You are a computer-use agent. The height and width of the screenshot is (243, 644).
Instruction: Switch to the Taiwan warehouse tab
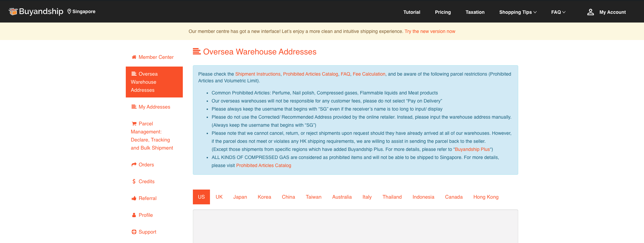click(x=314, y=197)
